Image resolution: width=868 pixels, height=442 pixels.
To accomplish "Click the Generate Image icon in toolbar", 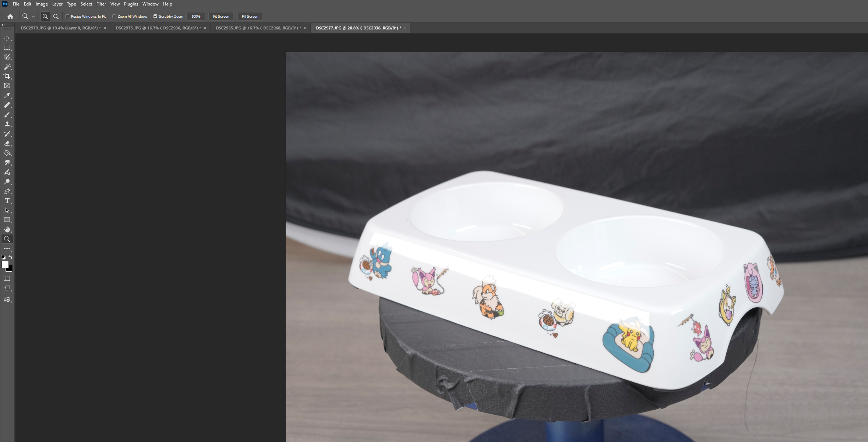I will pos(7,300).
